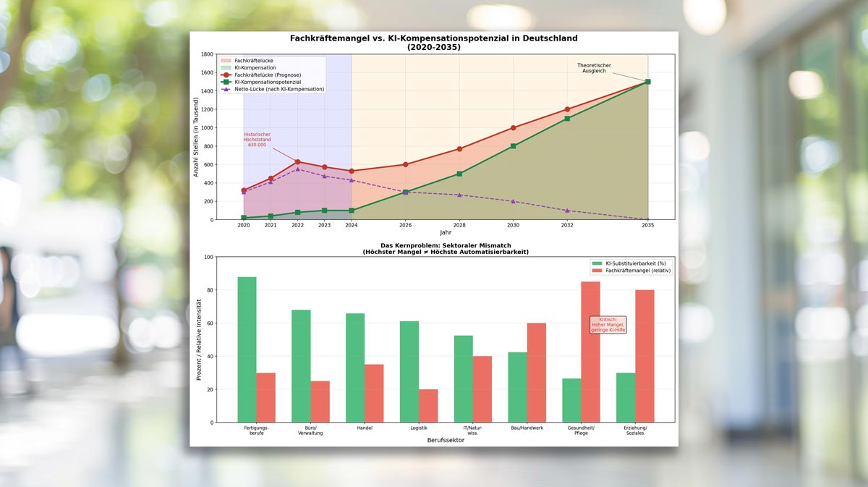Select the green square marker at 2035
The height and width of the screenshot is (487, 868).
pos(647,82)
